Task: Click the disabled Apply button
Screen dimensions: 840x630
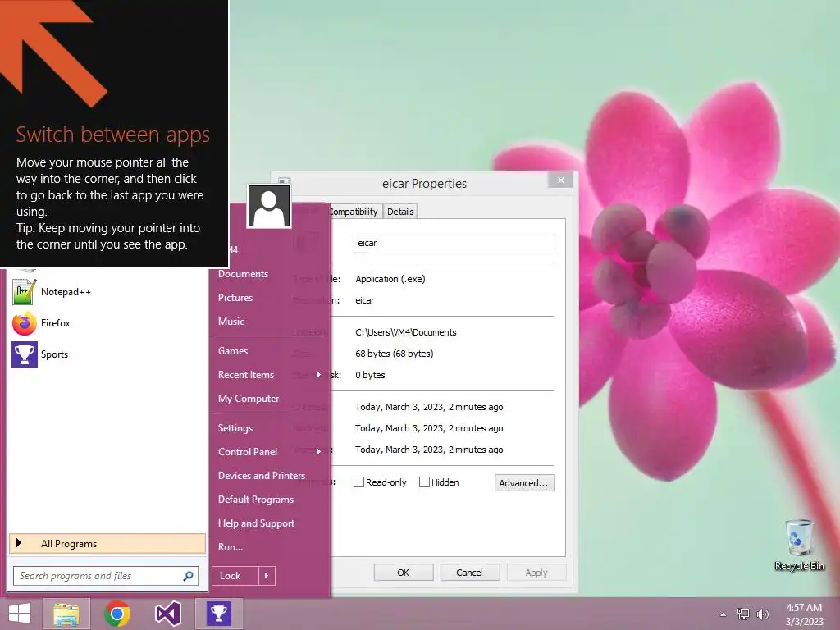Action: pyautogui.click(x=536, y=573)
